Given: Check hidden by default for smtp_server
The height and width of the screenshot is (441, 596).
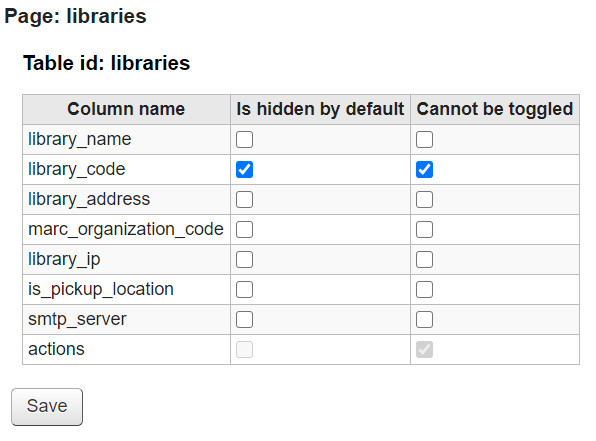Looking at the screenshot, I should point(244,320).
